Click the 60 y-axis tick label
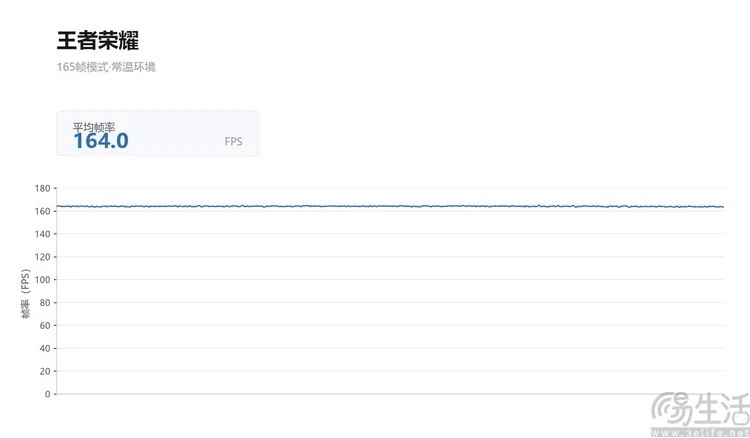Screen dimensions: 750x438 pyautogui.click(x=44, y=326)
